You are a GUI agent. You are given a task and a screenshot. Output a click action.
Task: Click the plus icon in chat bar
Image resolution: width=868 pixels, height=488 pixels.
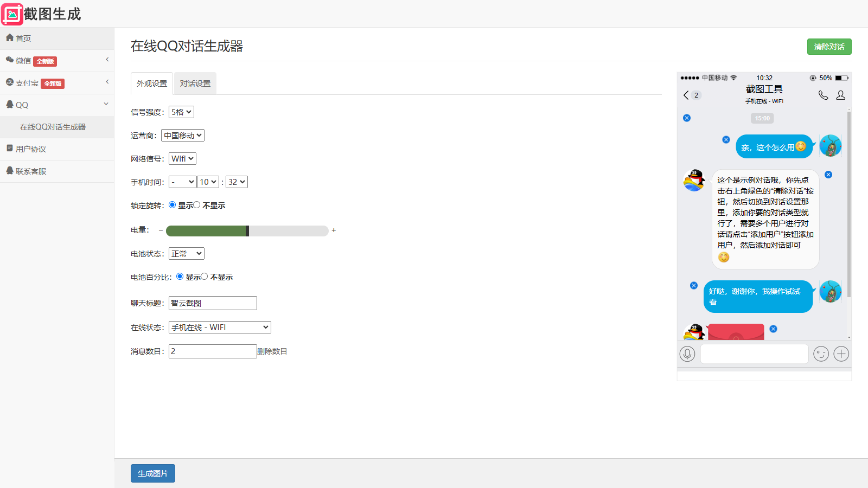(x=841, y=354)
